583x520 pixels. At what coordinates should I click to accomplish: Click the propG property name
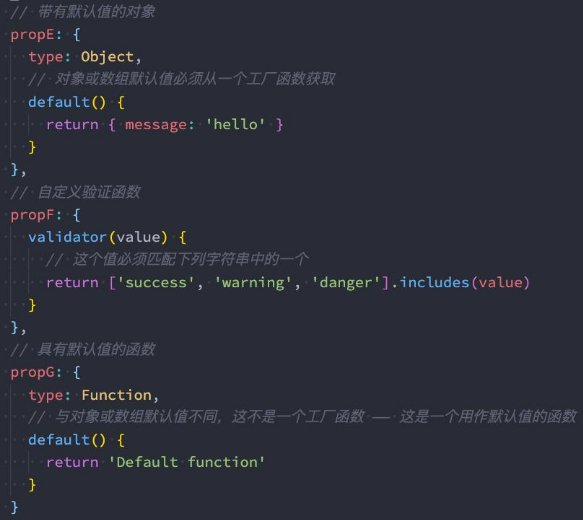33,373
